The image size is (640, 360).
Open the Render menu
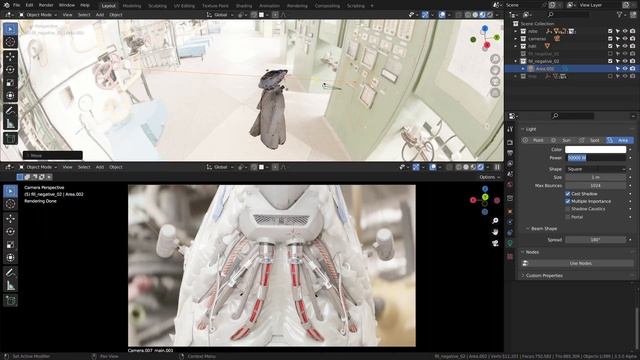click(46, 5)
